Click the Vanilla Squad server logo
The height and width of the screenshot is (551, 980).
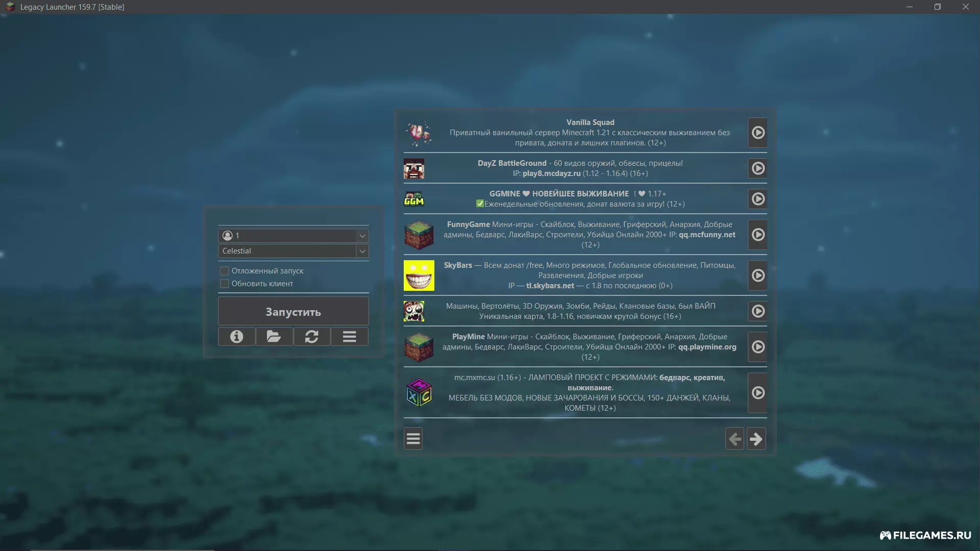coord(419,133)
